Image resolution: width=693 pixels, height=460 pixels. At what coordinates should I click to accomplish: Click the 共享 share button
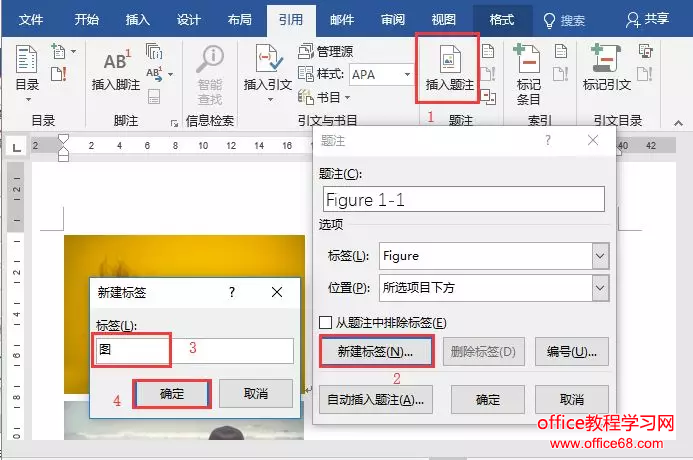tap(647, 19)
